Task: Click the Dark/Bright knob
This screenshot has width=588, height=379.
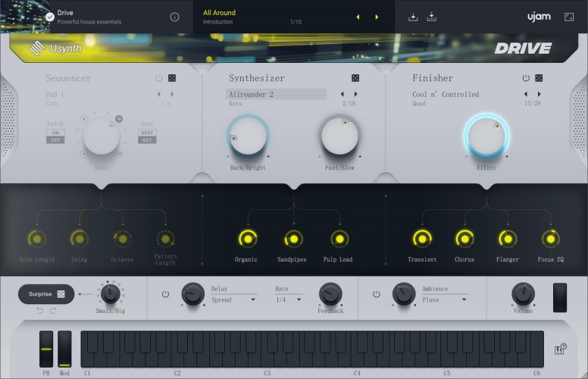Action: 248,135
